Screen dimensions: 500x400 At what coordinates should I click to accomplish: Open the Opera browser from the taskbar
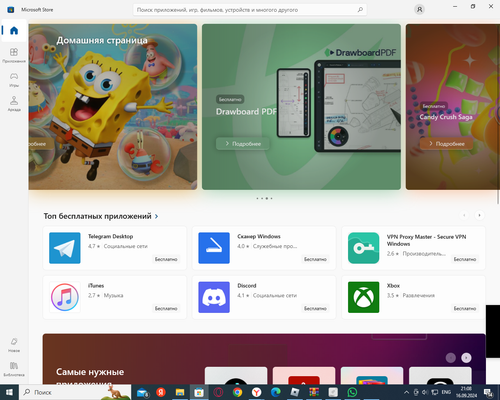pos(218,392)
